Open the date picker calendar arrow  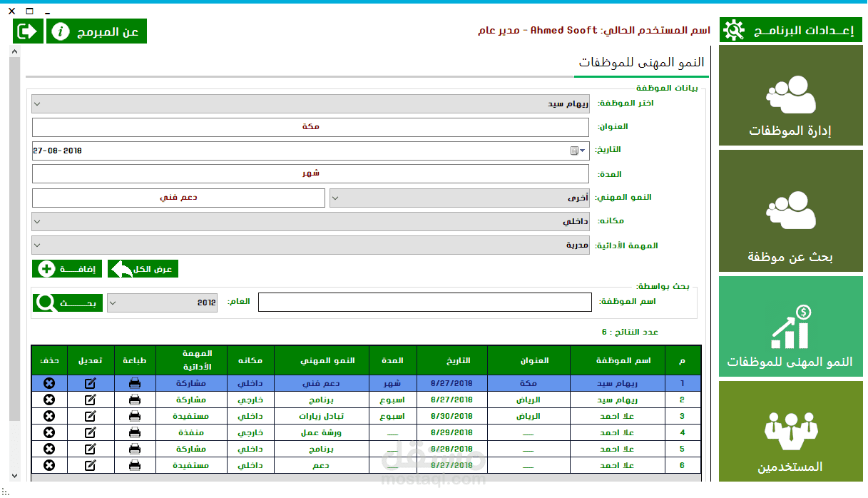click(x=582, y=151)
